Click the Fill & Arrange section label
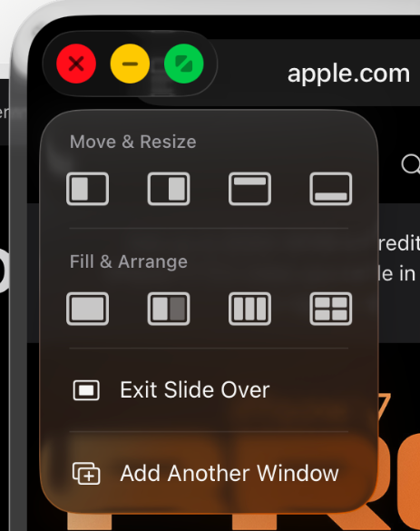 pyautogui.click(x=129, y=261)
